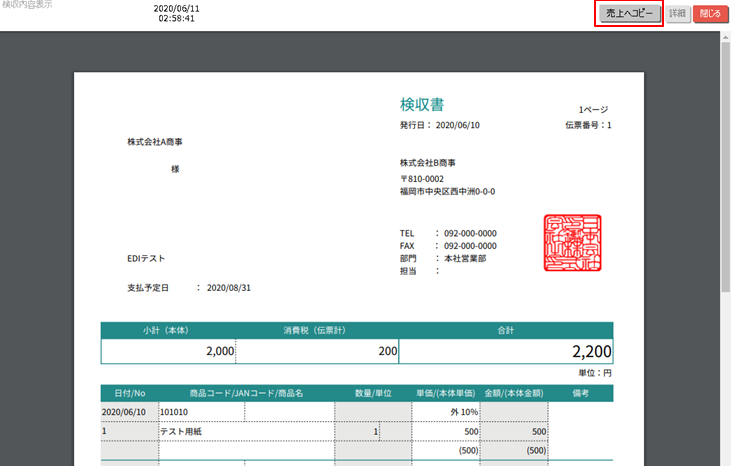This screenshot has width=731, height=466.
Task: Click the 備考 column header
Action: 581,393
